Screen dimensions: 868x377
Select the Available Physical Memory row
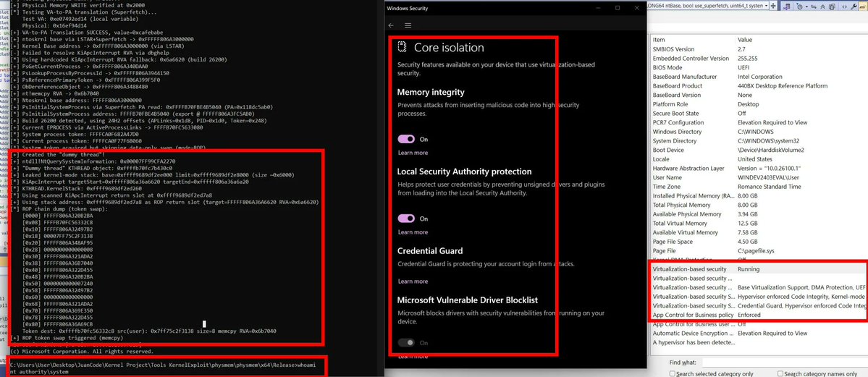pos(759,213)
